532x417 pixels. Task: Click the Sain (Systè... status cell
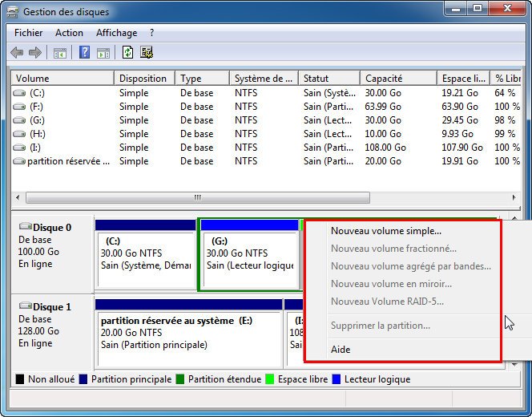point(329,93)
